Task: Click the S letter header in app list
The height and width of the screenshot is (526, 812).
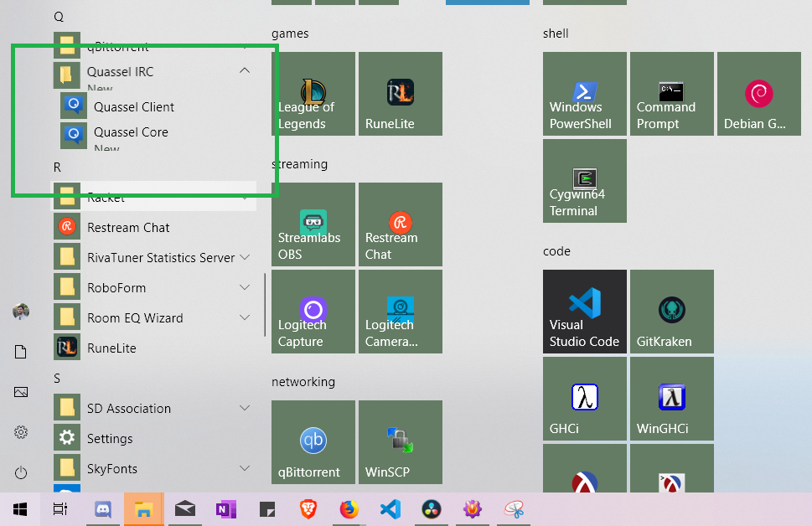Action: [x=57, y=378]
